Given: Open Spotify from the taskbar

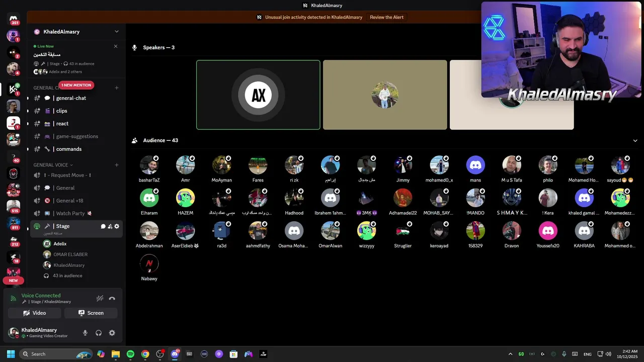Looking at the screenshot, I should click(130, 354).
